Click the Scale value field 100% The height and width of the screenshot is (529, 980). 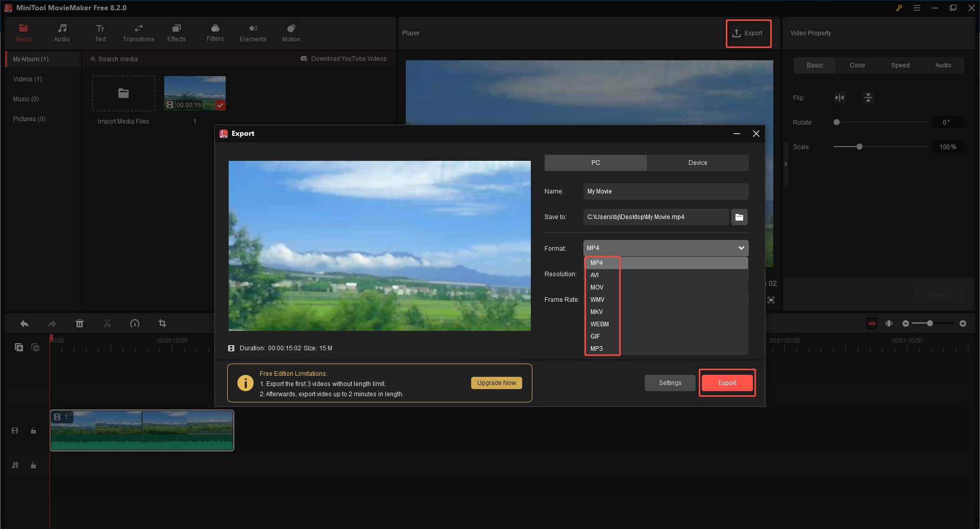pyautogui.click(x=948, y=147)
